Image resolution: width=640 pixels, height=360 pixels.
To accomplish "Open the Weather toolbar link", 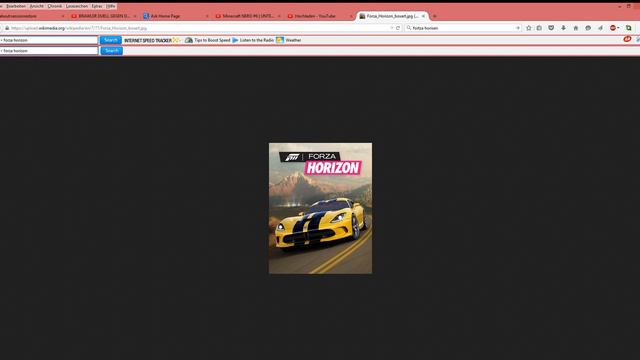I will (x=293, y=40).
